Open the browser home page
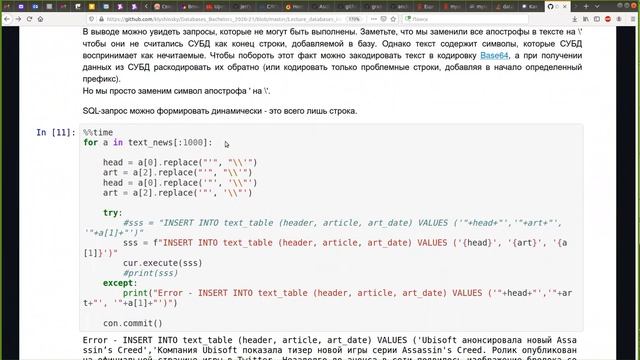Image resolution: width=640 pixels, height=360 pixels. pos(40,19)
